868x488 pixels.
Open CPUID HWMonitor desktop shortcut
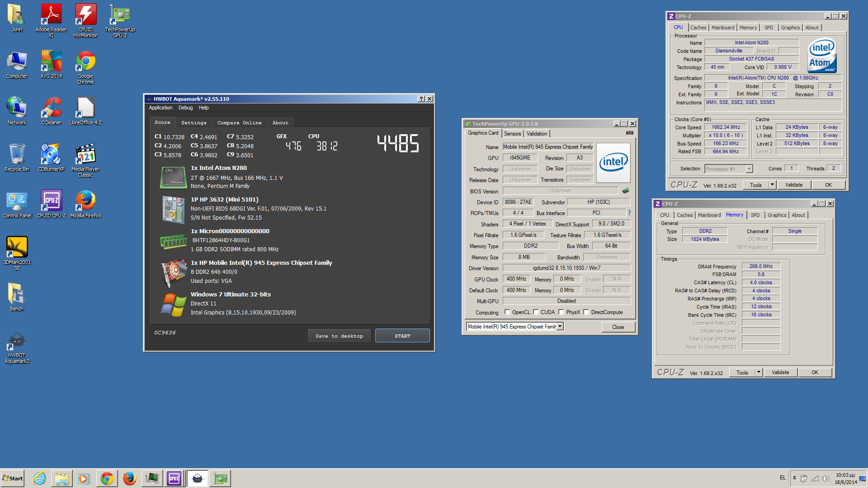point(85,21)
